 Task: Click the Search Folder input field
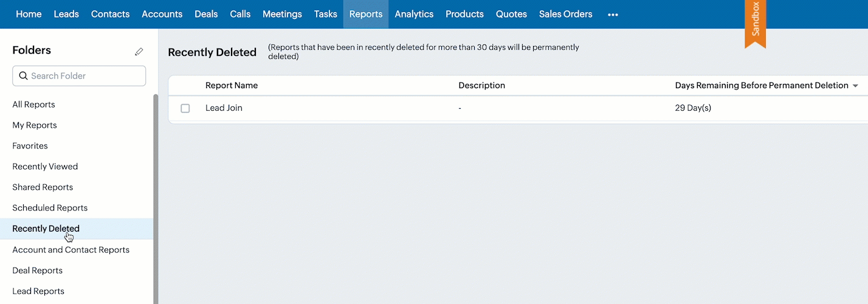click(x=85, y=76)
